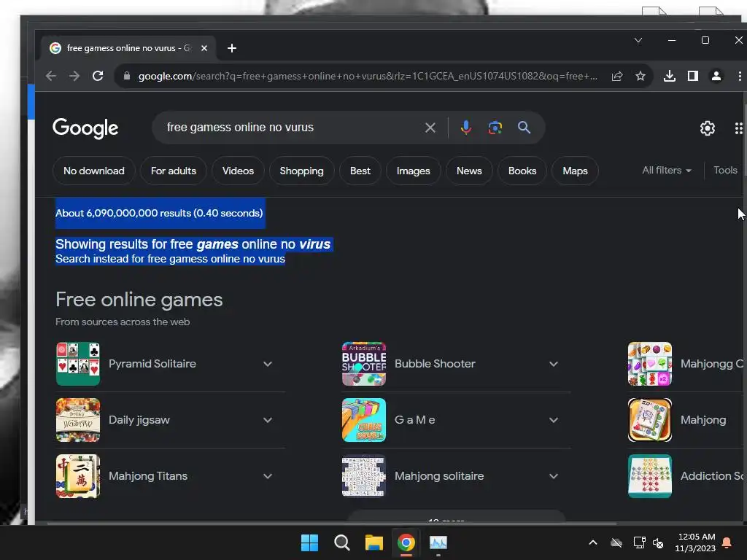Start a voice search with the microphone

466,128
